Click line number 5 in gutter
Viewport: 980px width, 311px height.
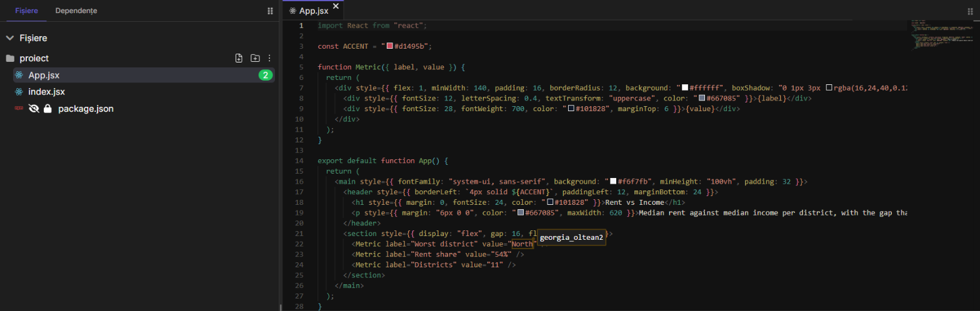pos(301,67)
